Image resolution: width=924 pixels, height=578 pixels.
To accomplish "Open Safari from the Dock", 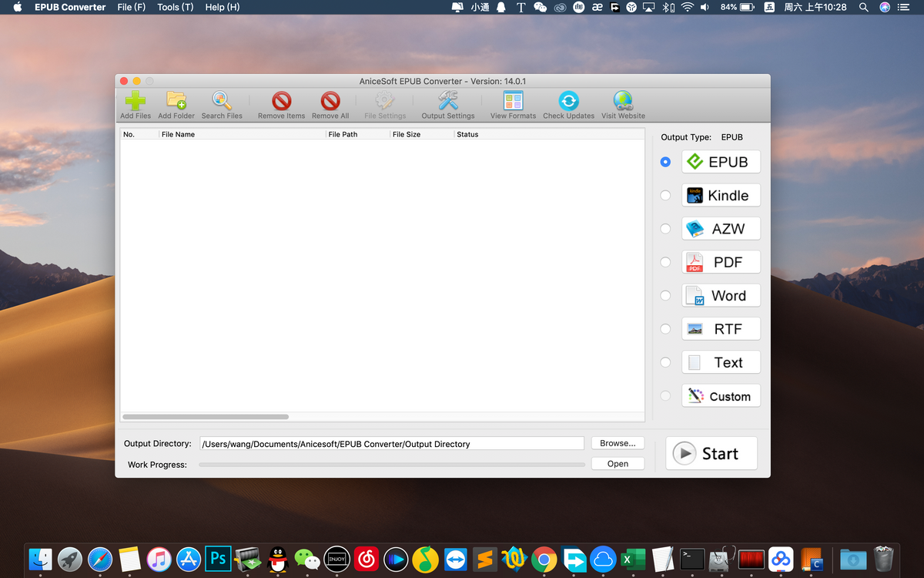I will point(100,559).
